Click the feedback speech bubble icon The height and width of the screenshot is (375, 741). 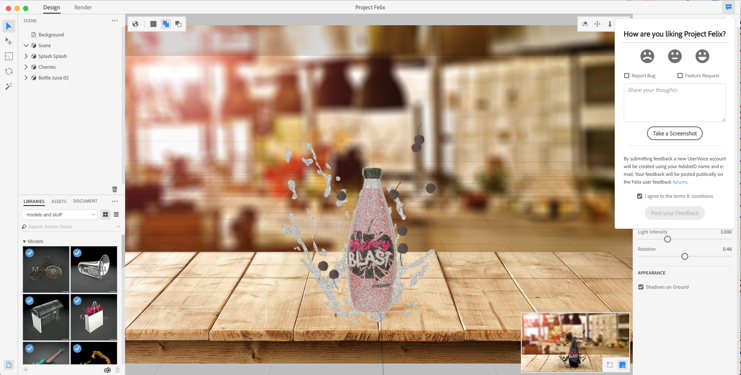pos(728,7)
